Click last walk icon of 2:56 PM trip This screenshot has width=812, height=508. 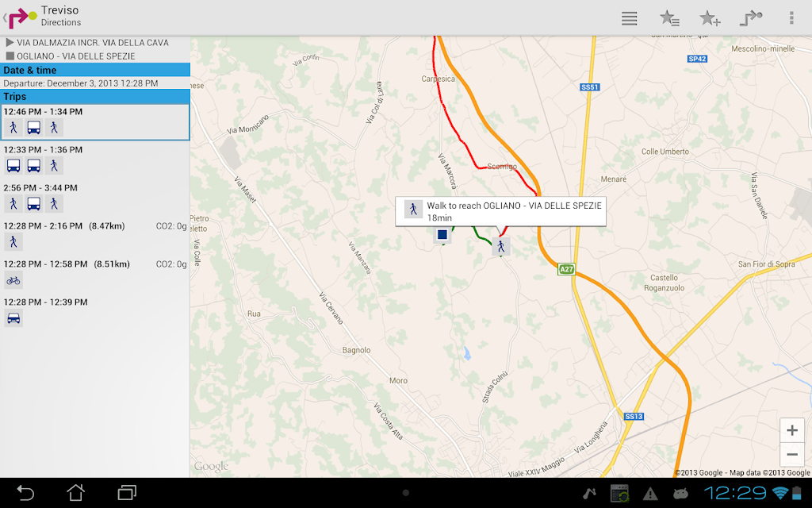[54, 204]
